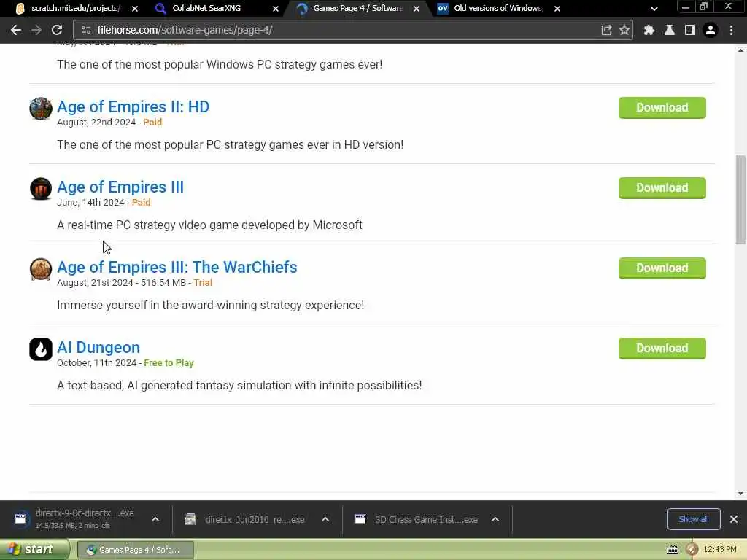Click the scrollbar up arrow
747x560 pixels.
click(740, 50)
